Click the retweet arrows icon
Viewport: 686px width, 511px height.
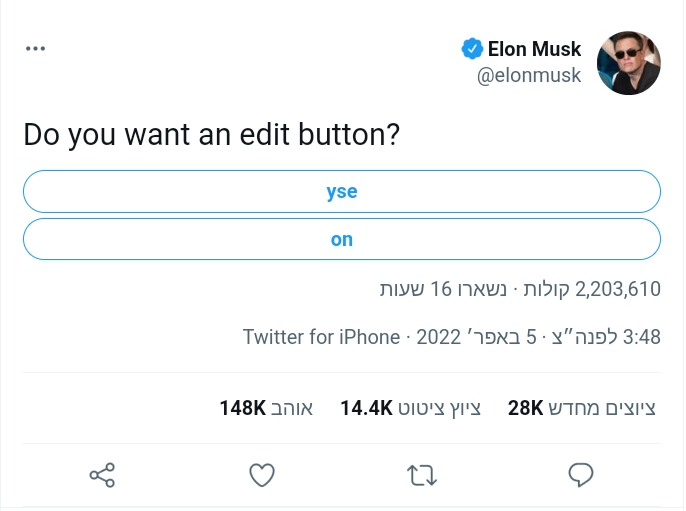pos(423,474)
